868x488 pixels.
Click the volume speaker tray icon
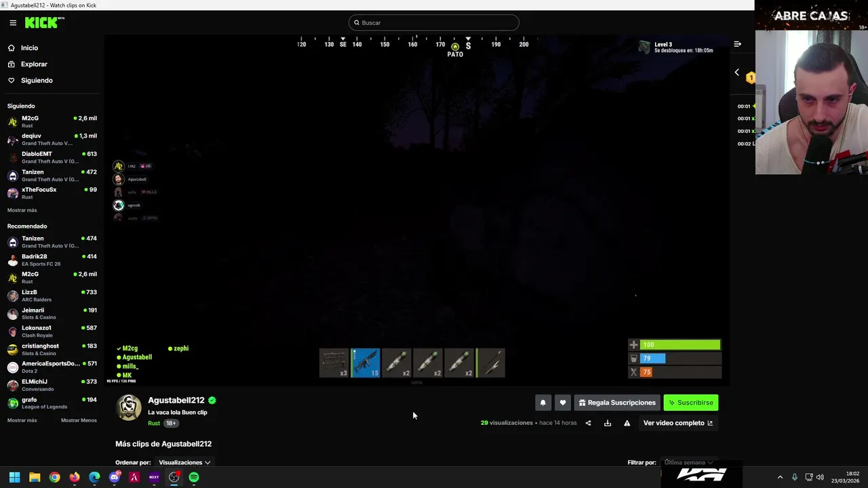(x=820, y=477)
